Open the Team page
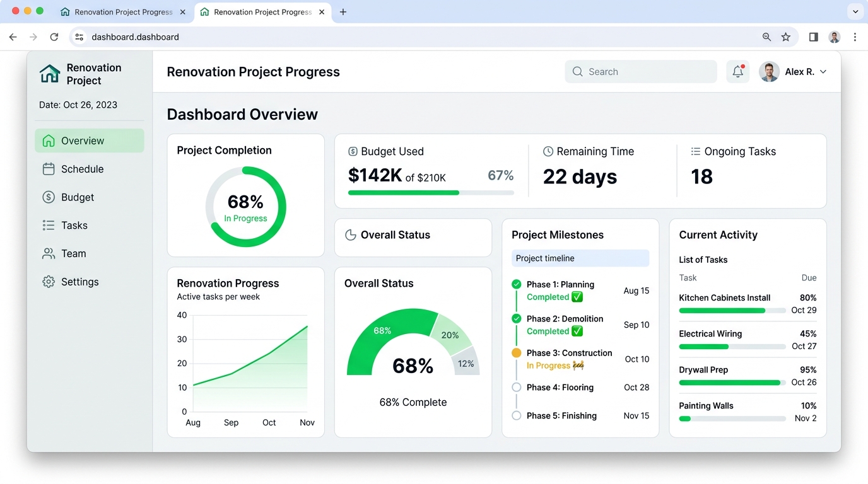The image size is (868, 484). coord(90,253)
